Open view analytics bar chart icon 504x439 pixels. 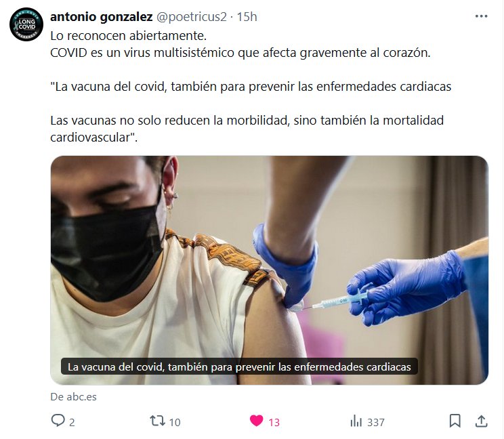point(356,421)
